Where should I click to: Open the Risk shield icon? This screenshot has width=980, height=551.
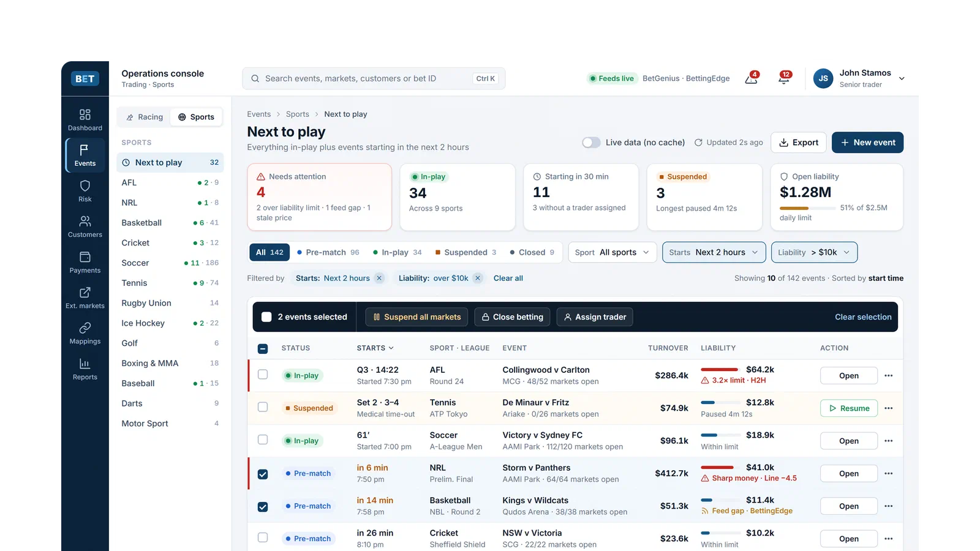85,186
